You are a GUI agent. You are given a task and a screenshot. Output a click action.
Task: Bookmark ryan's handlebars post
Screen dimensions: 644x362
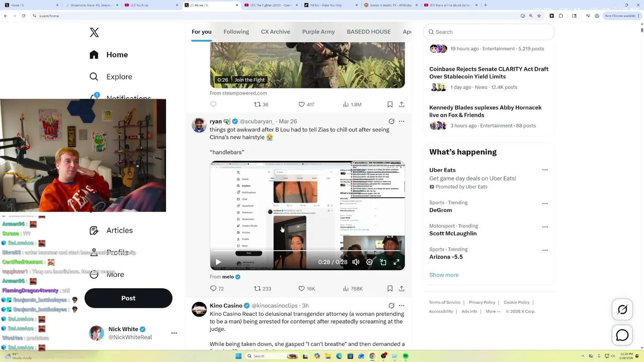tap(390, 289)
